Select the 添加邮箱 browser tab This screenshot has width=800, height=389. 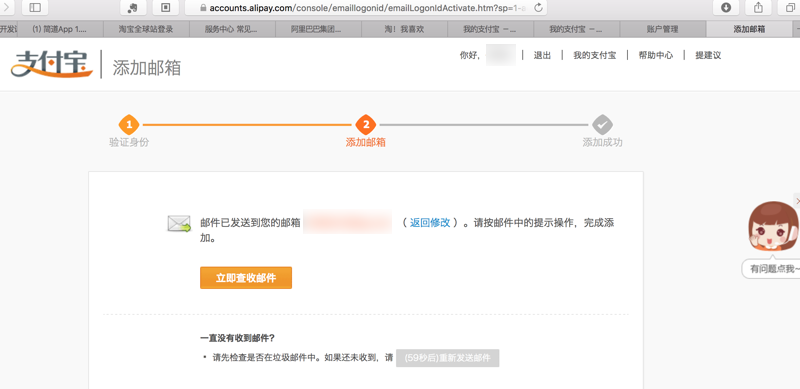[749, 29]
